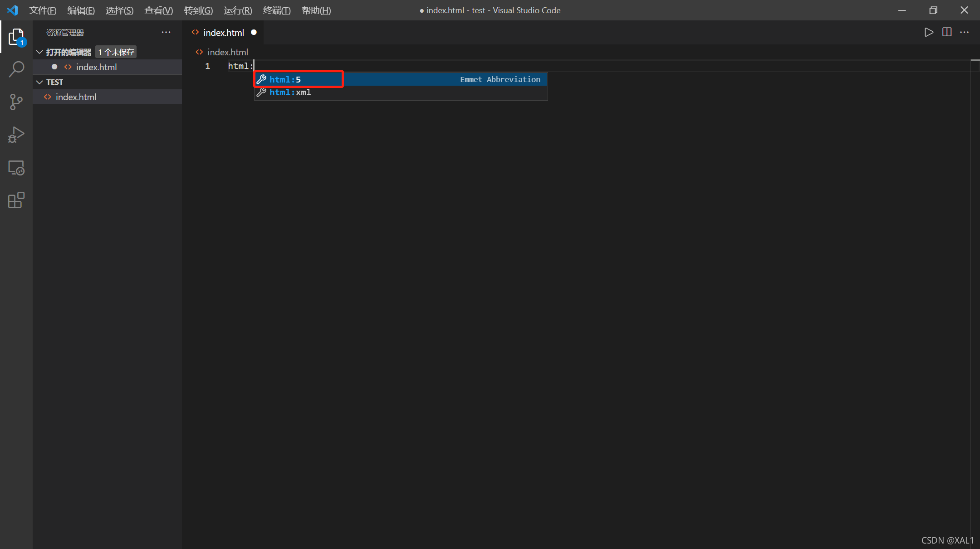Choose the html:xml Emmet suggestion
The image size is (980, 549).
click(x=290, y=92)
